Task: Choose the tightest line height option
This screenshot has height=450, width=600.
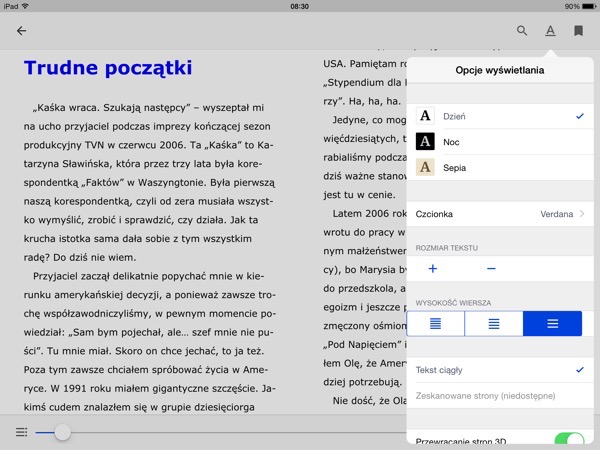Action: 435,324
